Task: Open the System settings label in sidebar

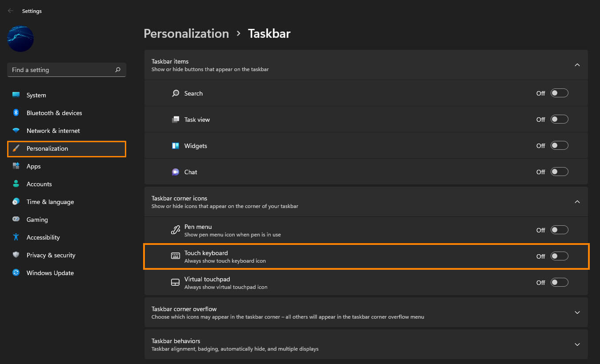Action: point(36,95)
